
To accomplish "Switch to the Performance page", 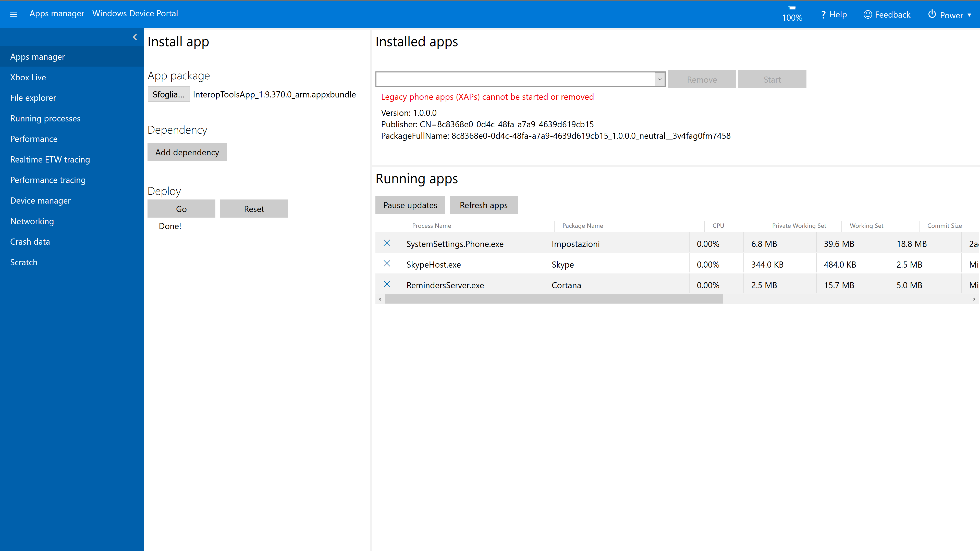I will pos(72,139).
